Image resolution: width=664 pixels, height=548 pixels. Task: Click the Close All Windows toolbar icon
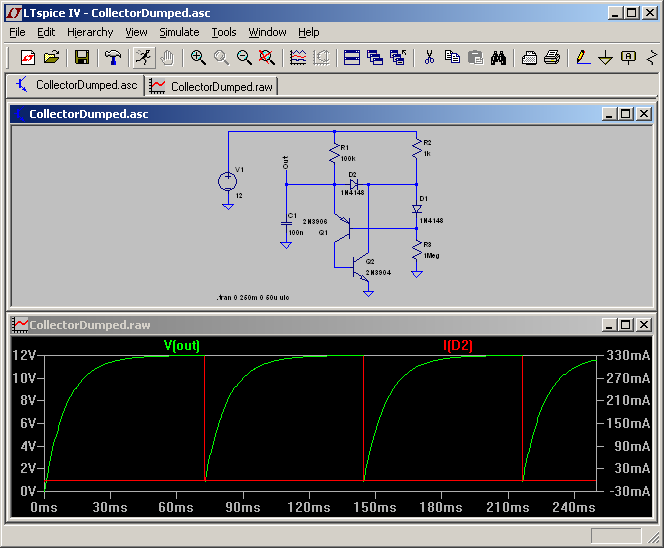pos(398,57)
